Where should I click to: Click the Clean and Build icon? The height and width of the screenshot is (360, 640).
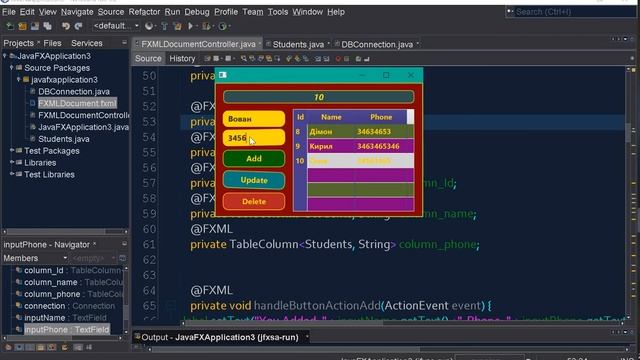(x=178, y=26)
